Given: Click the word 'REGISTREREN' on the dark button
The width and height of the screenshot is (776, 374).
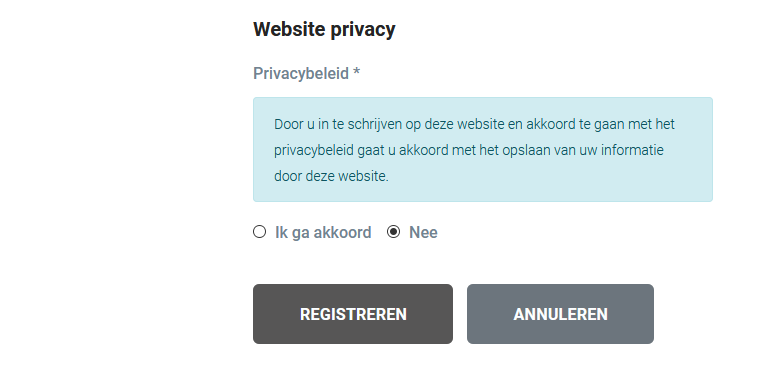Looking at the screenshot, I should 353,314.
